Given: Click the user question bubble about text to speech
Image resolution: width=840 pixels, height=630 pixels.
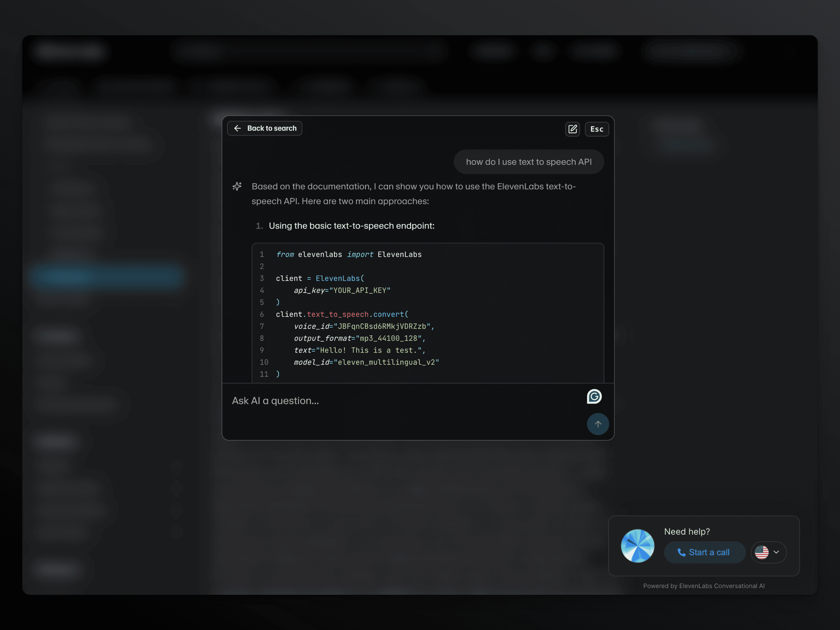Looking at the screenshot, I should (529, 161).
